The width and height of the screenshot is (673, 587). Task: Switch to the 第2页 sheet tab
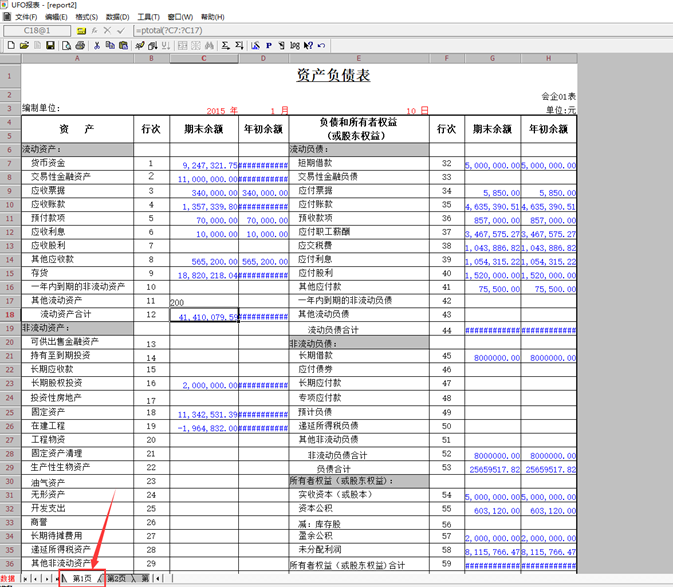click(x=117, y=578)
